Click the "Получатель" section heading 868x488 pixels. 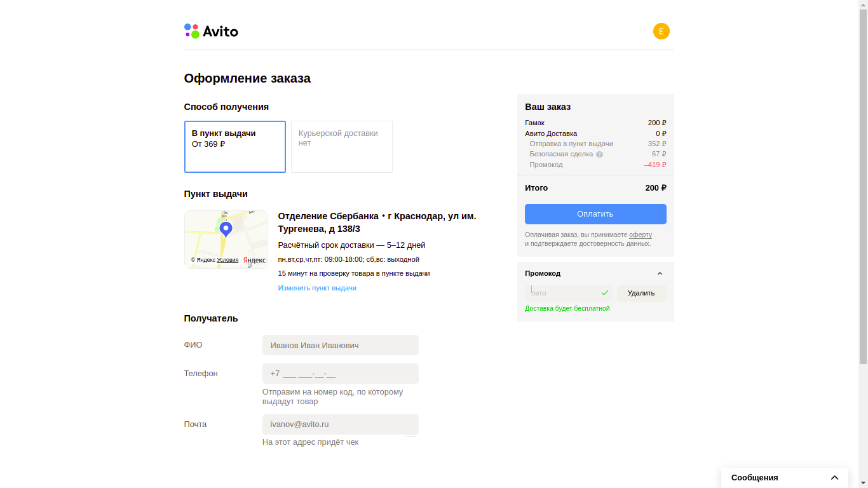click(x=211, y=318)
